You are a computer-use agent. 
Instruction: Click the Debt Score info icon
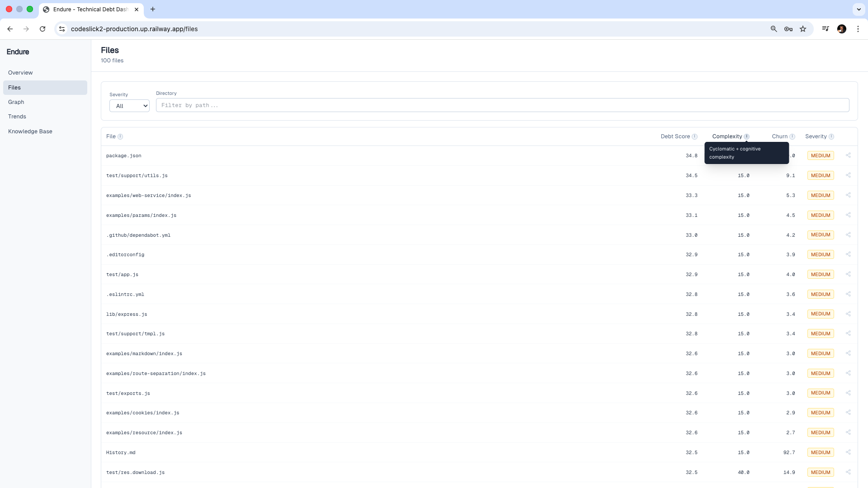pyautogui.click(x=694, y=136)
